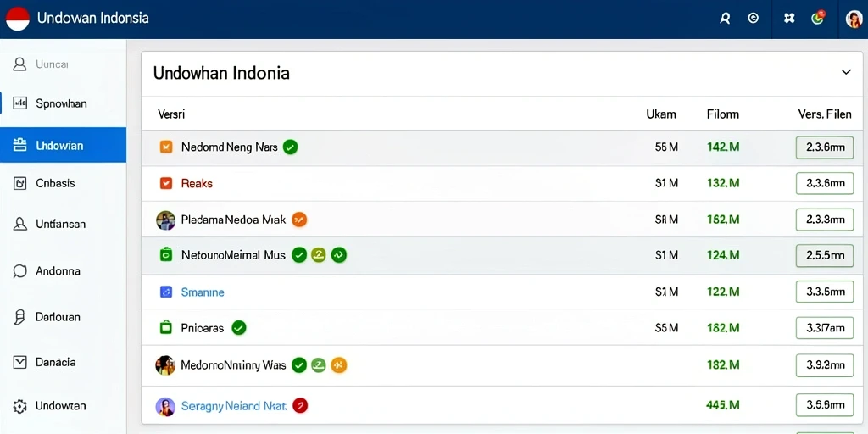Click the Danacia envelope icon
Viewport: 868px width, 434px height.
click(x=19, y=362)
